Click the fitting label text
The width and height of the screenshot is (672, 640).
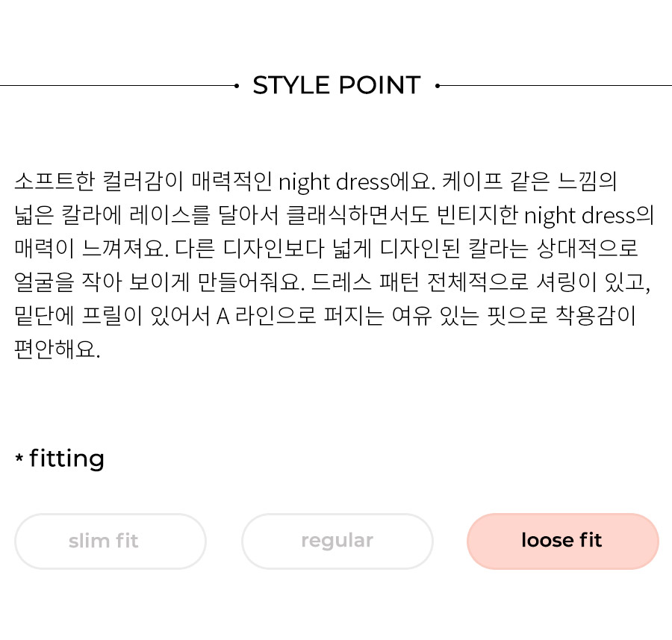(x=67, y=459)
